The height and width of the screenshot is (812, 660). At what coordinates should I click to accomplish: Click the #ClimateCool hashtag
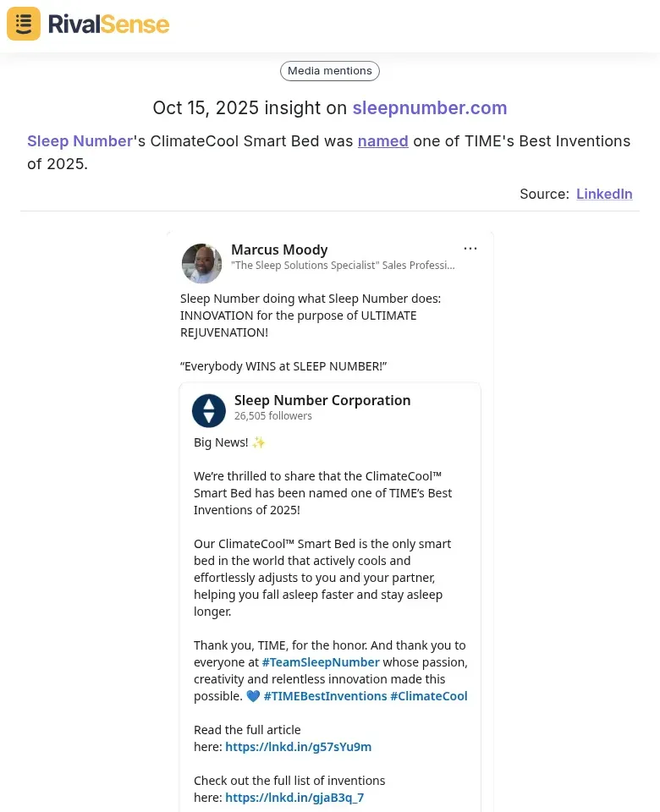click(429, 696)
